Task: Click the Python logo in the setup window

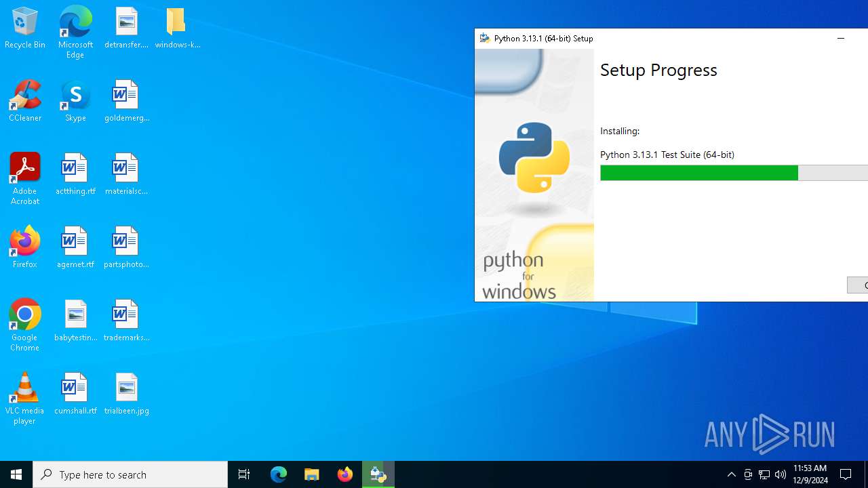Action: (534, 158)
